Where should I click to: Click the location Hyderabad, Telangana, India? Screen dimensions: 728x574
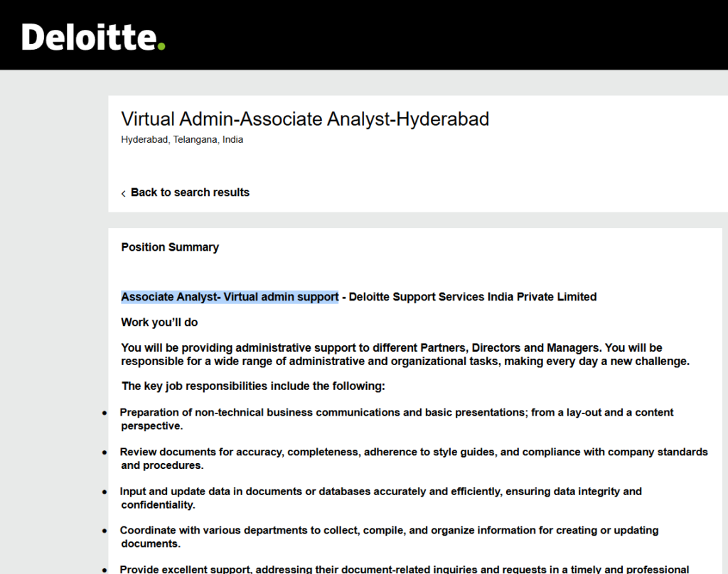click(182, 140)
